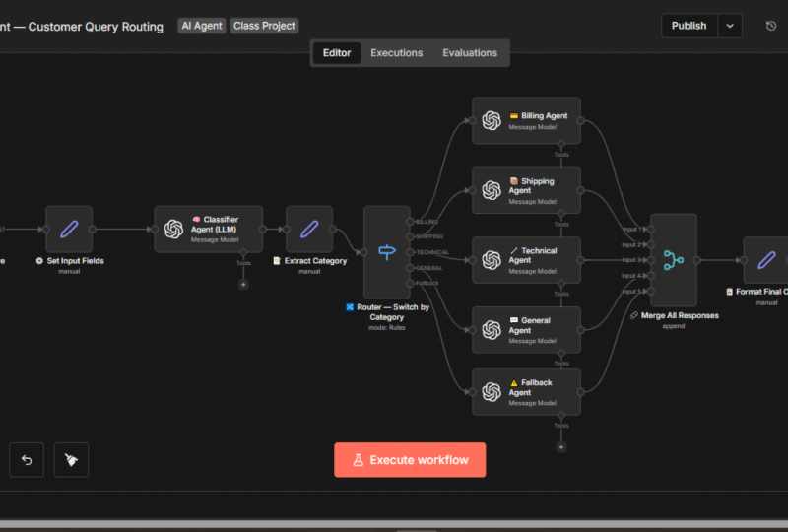Click the AI Agent tag

point(202,26)
